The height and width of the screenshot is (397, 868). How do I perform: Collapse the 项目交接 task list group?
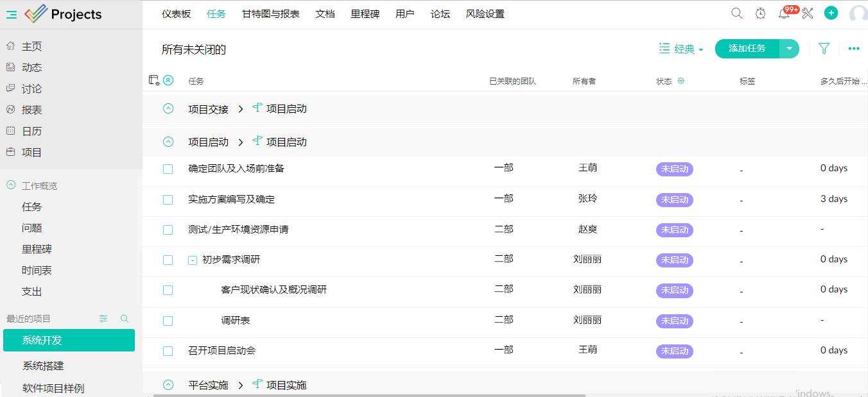pyautogui.click(x=168, y=108)
